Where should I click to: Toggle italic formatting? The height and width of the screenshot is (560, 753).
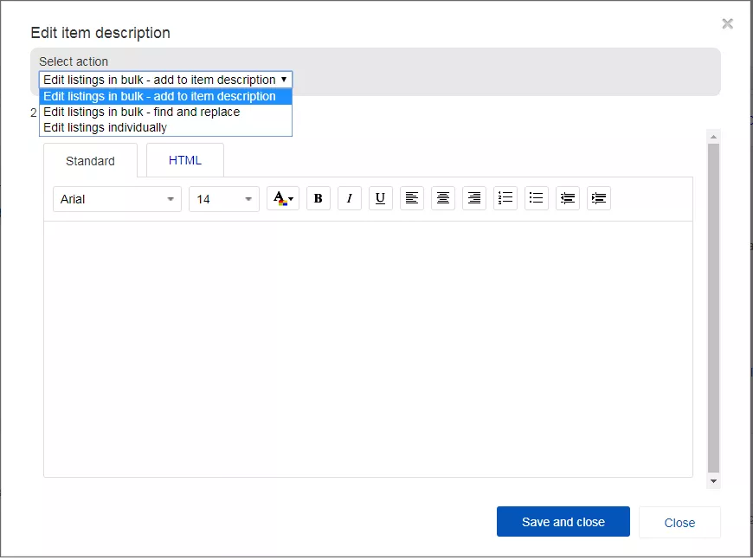click(349, 198)
